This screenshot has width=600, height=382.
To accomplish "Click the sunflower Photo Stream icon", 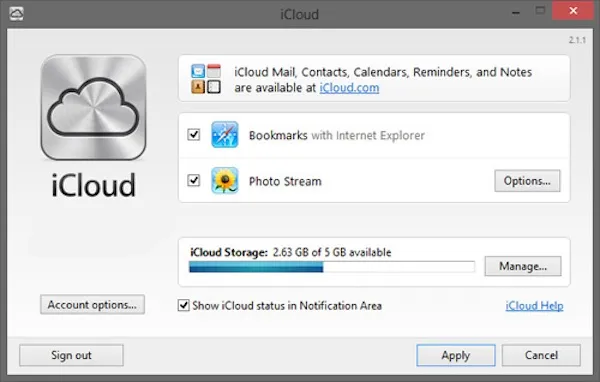I will [x=225, y=180].
